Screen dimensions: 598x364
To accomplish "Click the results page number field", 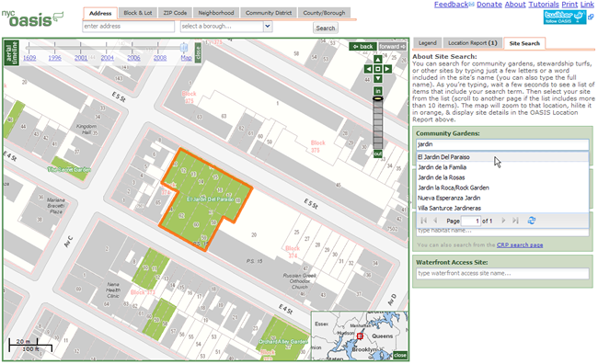I will 471,222.
